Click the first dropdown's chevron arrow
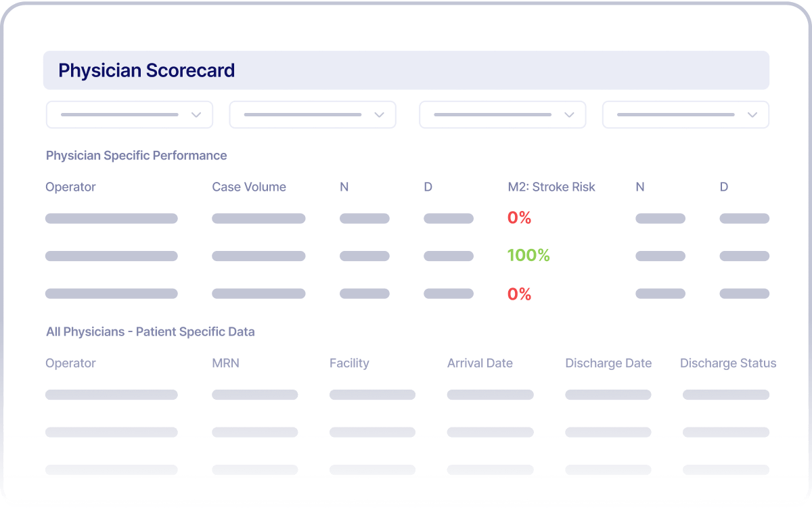This screenshot has height=510, width=812. click(196, 114)
